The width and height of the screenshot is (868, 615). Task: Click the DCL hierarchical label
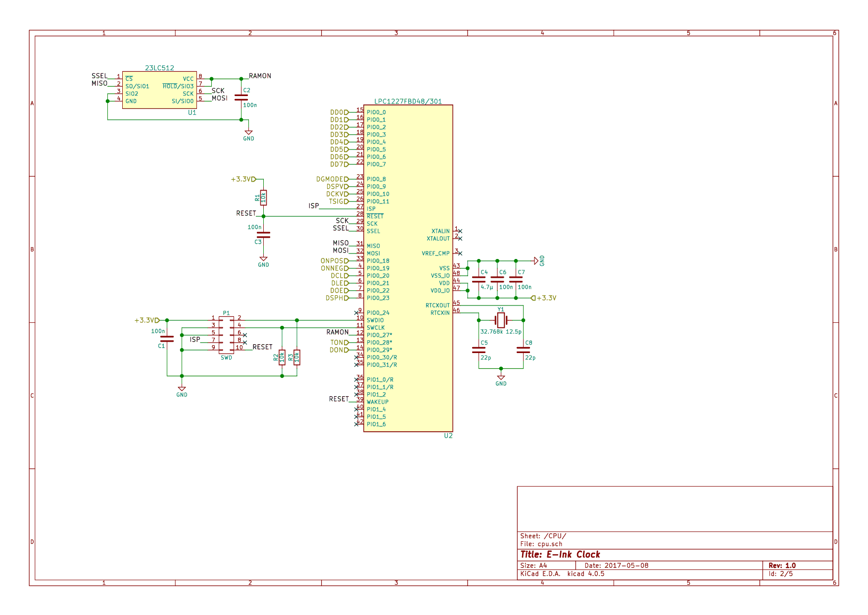pos(340,276)
